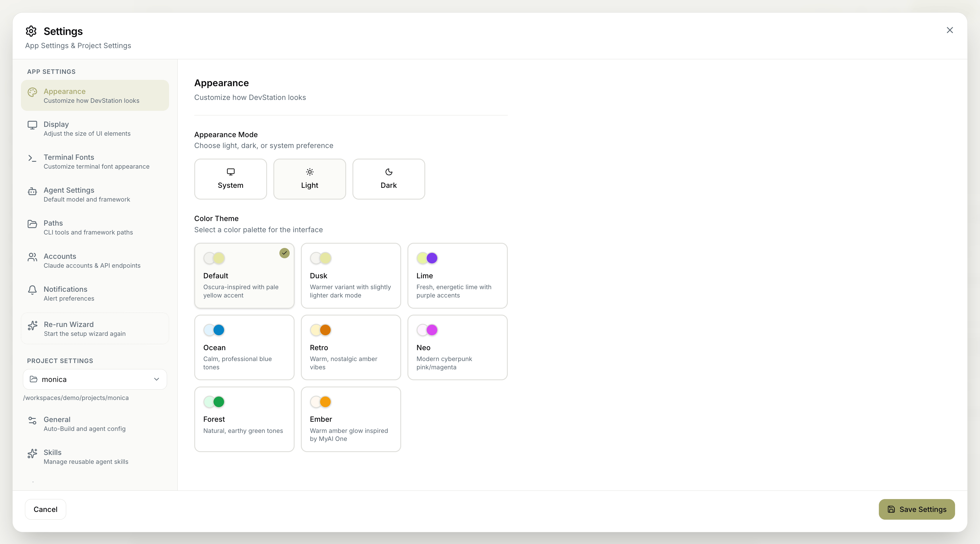The width and height of the screenshot is (980, 544).
Task: Click the Agent Settings robot icon
Action: (32, 191)
